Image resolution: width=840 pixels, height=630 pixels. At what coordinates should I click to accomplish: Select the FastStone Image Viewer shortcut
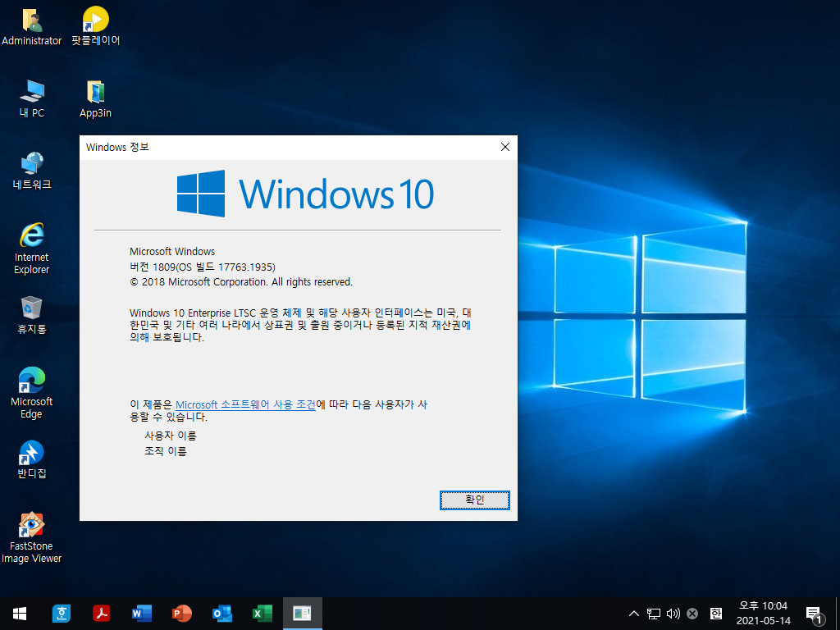point(32,537)
